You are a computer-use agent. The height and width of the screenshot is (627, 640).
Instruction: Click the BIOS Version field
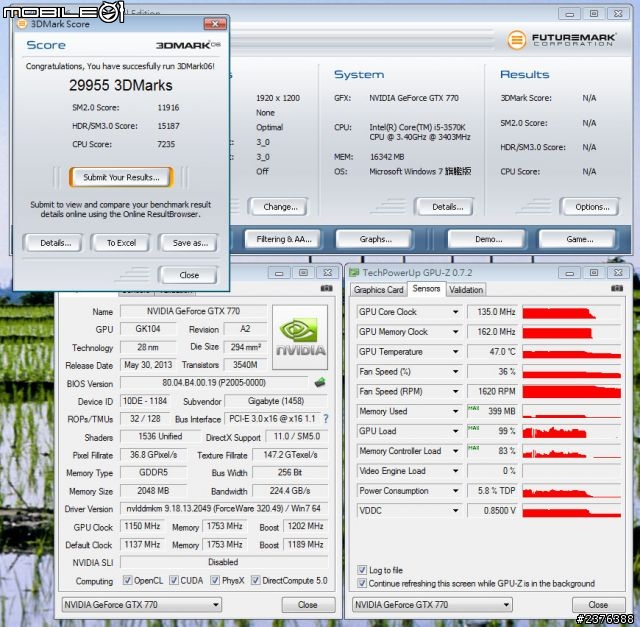pyautogui.click(x=214, y=383)
